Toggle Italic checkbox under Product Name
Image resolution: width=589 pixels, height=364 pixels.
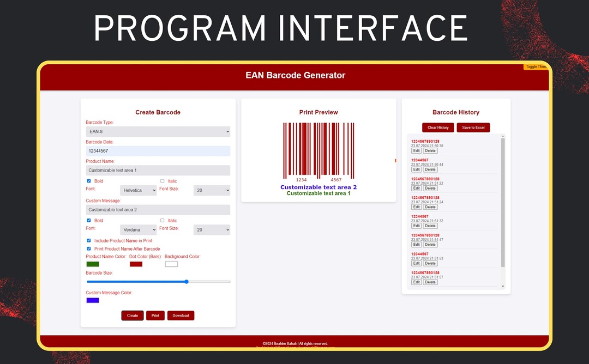tap(163, 181)
